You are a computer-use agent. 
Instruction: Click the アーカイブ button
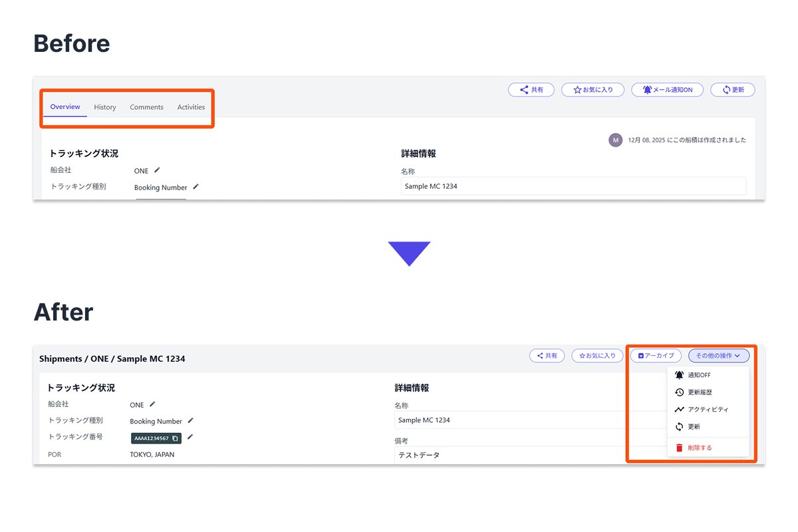click(x=656, y=356)
